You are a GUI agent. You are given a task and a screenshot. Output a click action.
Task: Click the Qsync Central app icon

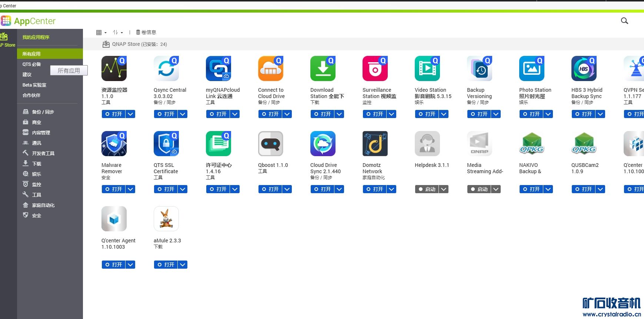[x=166, y=68]
